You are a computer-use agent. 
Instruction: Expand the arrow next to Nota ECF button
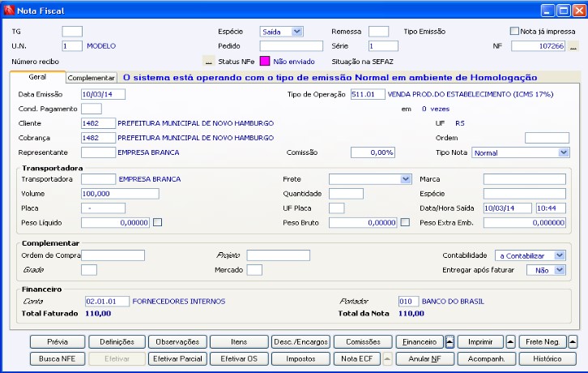[387, 358]
